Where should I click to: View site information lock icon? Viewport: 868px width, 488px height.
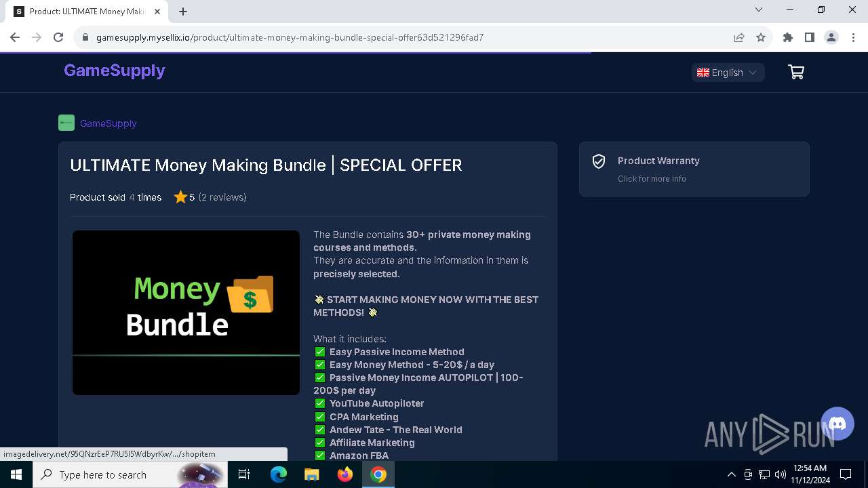85,37
